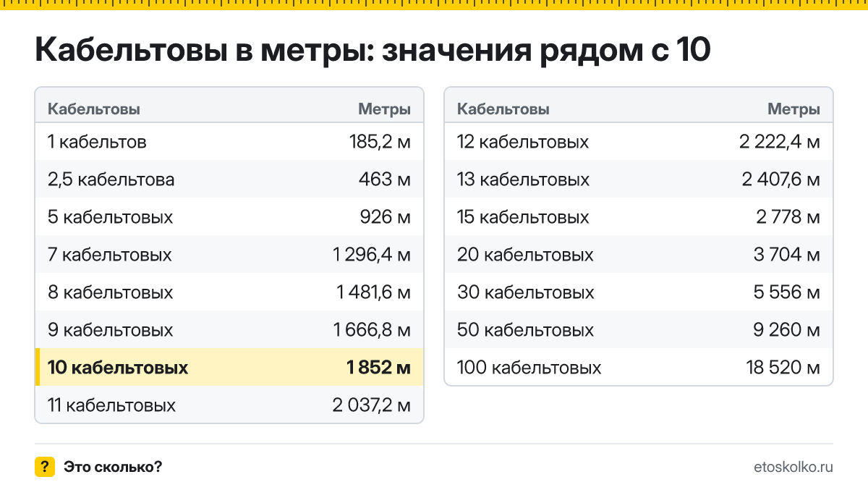Select the '30 кабельтовых' cell
The image size is (868, 490).
tap(526, 292)
